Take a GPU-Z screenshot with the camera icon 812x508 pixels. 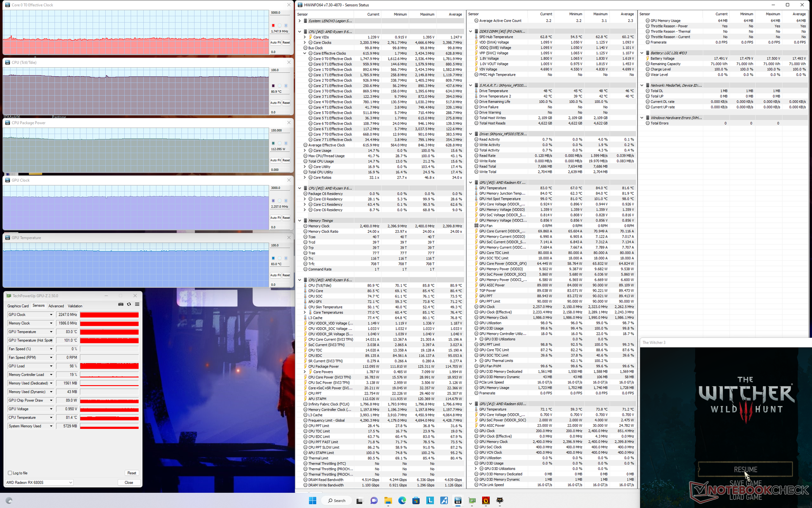click(121, 304)
